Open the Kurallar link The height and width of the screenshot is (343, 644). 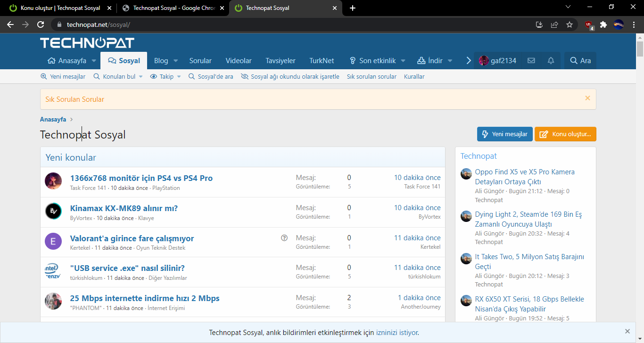point(414,76)
